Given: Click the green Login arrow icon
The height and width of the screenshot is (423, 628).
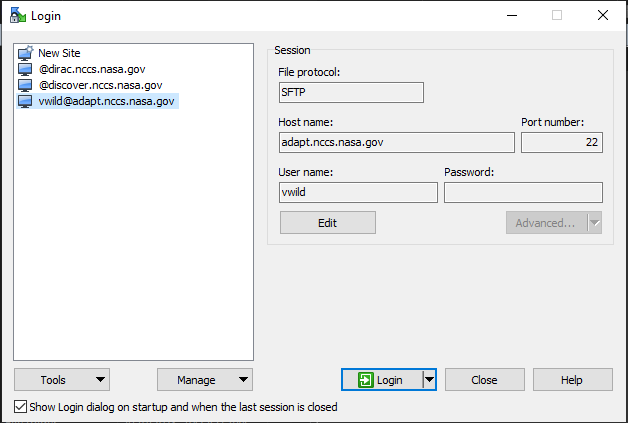Looking at the screenshot, I should (365, 380).
